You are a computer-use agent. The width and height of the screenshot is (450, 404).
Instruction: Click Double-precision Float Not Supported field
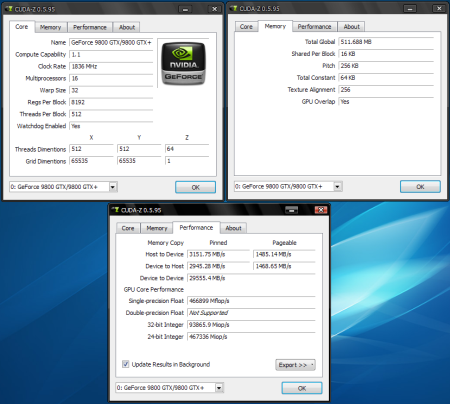251,313
